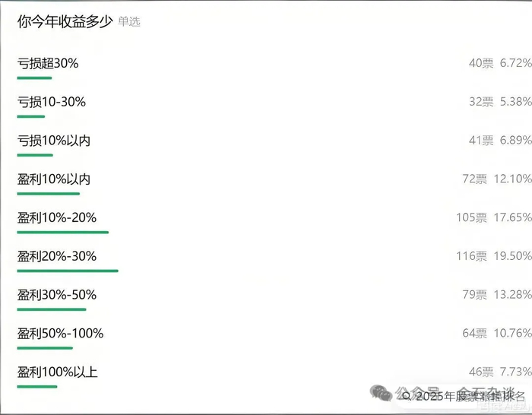
Task: Select 盈利10%以内 as your answer
Action: 54,179
